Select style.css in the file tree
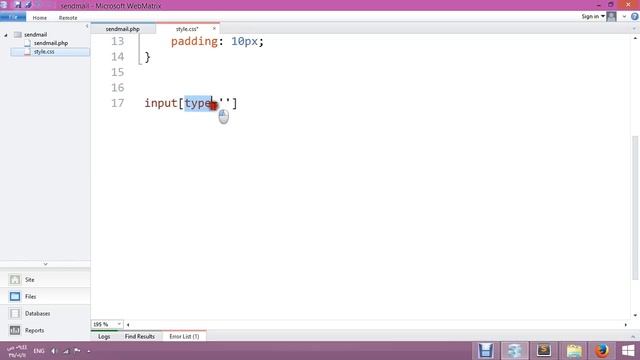This screenshot has height=360, width=640. point(44,52)
